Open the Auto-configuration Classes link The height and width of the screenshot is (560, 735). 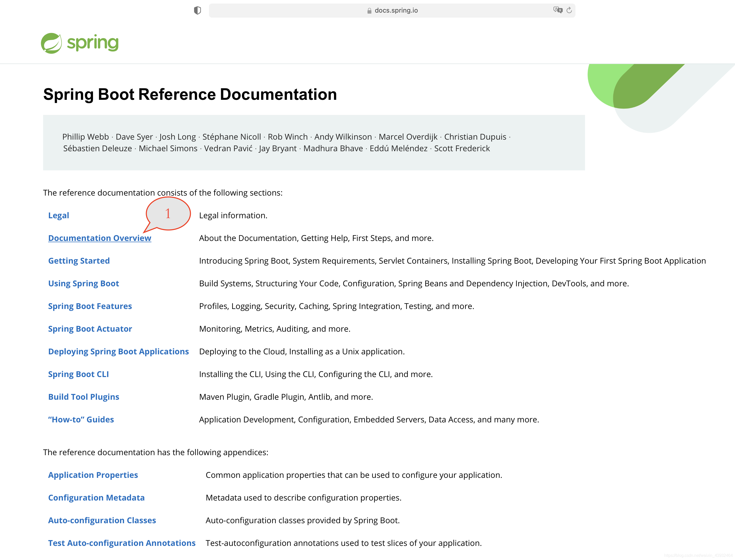click(102, 520)
